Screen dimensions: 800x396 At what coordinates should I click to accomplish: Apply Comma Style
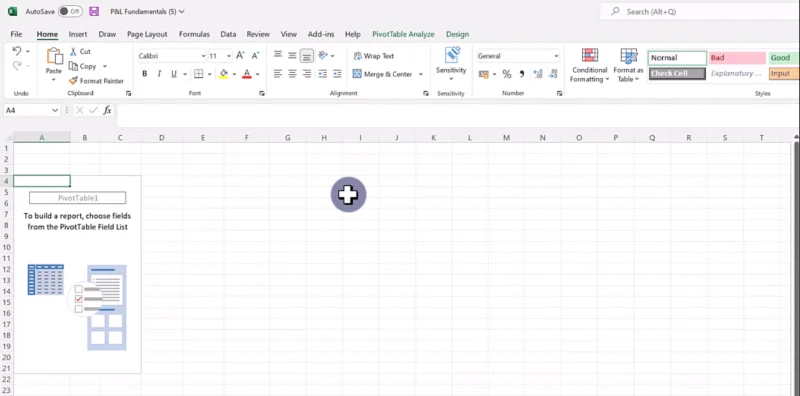click(x=521, y=74)
